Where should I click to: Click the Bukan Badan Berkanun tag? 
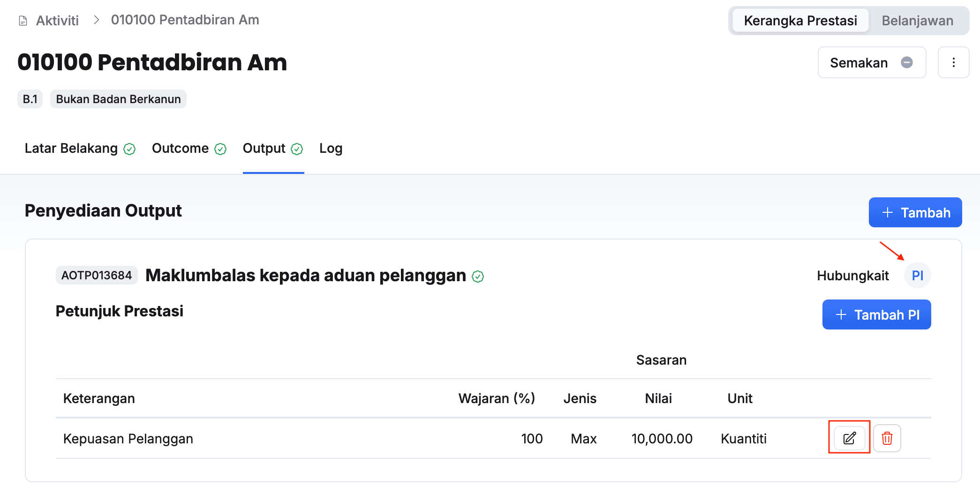point(118,99)
